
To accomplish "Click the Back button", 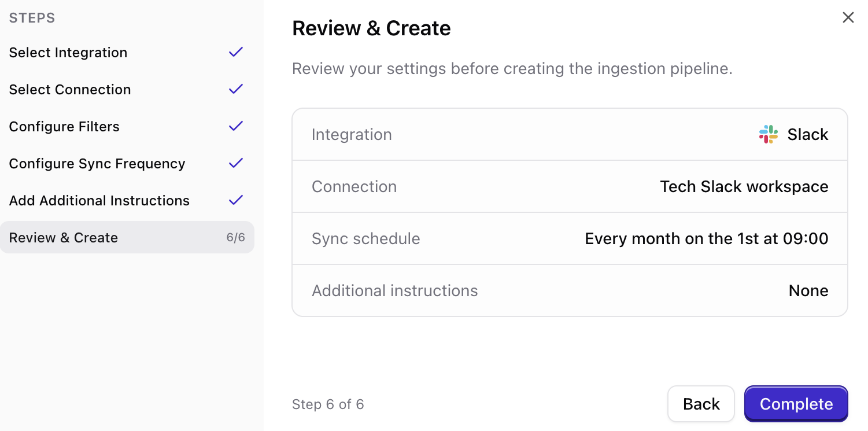I will tap(701, 404).
